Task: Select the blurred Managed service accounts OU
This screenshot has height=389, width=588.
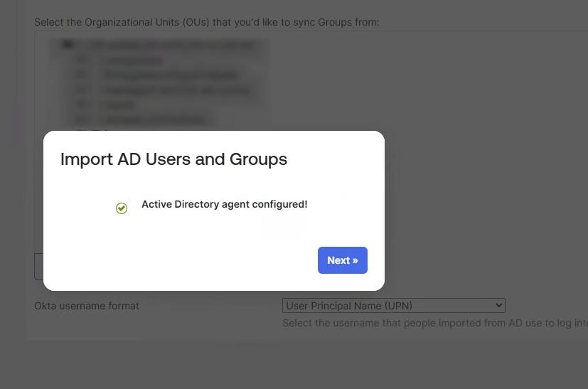Action: point(176,90)
